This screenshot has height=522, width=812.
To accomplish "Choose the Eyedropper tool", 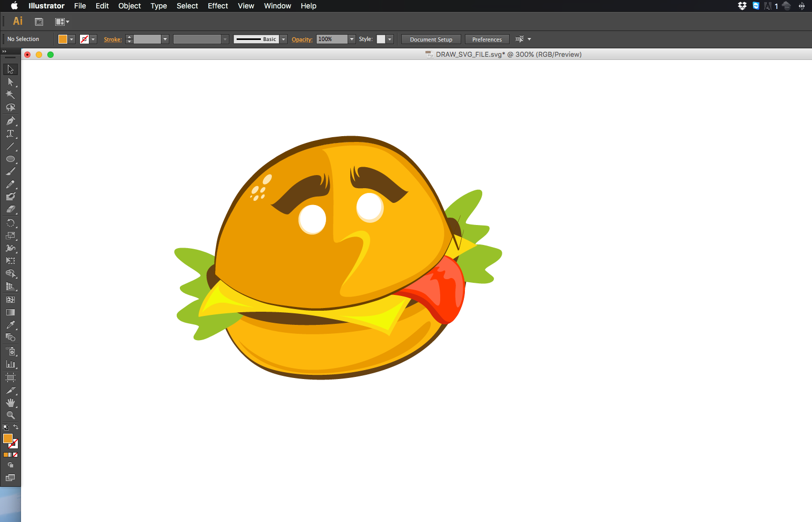I will [x=10, y=325].
